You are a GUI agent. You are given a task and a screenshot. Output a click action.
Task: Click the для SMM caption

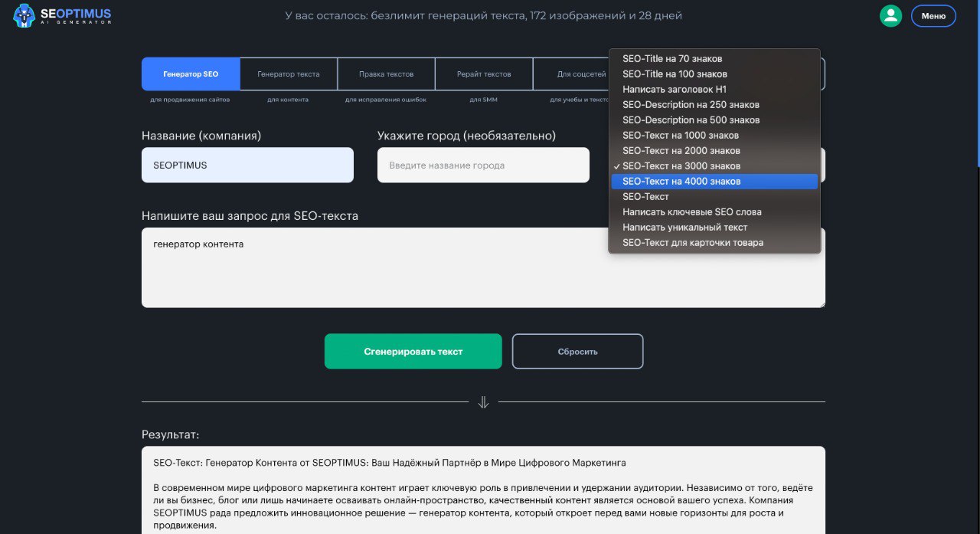click(x=484, y=100)
